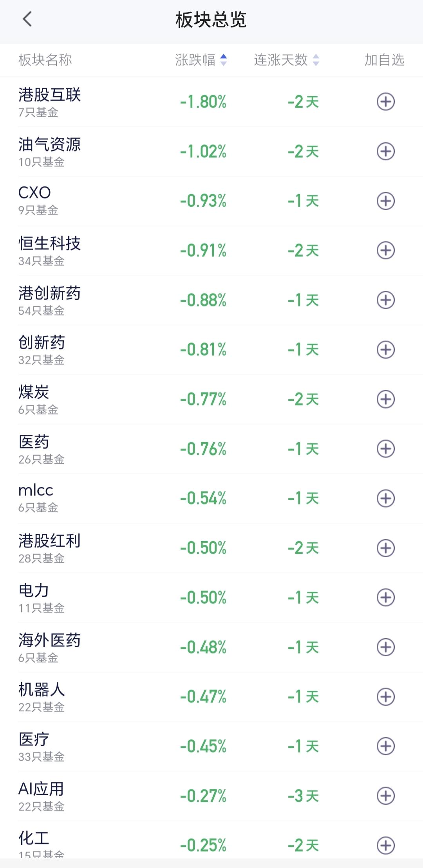Select the 化工 row
Image resolution: width=423 pixels, height=868 pixels.
[211, 841]
